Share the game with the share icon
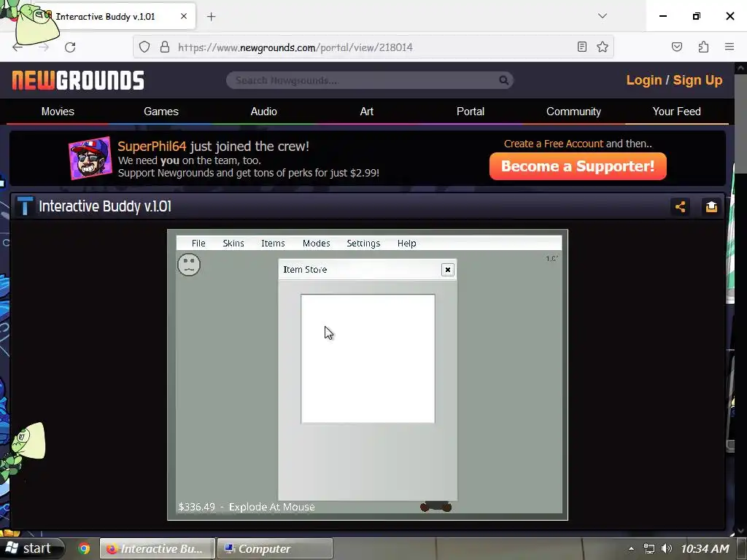Screen dimensions: 747x560 click(681, 206)
